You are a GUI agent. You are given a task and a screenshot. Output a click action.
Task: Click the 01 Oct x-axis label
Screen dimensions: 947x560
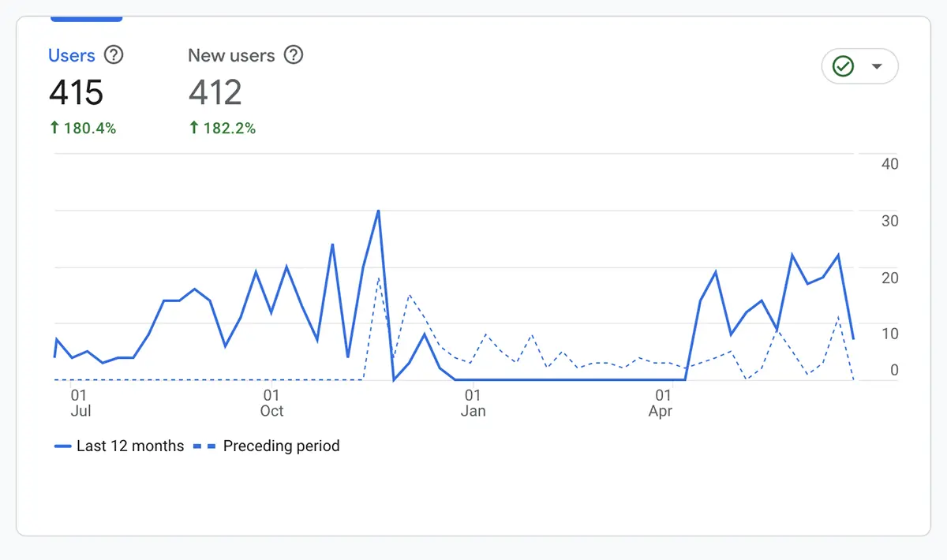pyautogui.click(x=271, y=402)
